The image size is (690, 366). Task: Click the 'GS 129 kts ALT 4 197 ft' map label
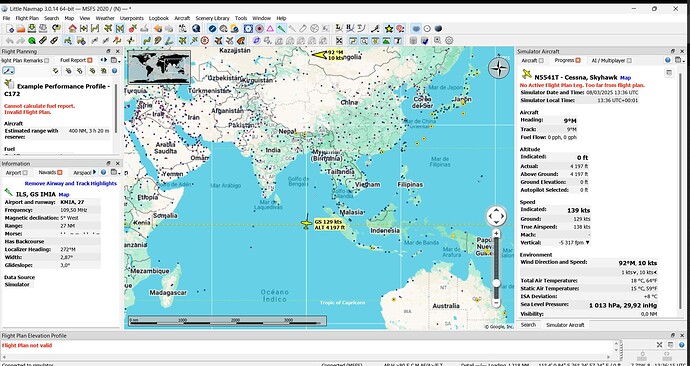[330, 224]
